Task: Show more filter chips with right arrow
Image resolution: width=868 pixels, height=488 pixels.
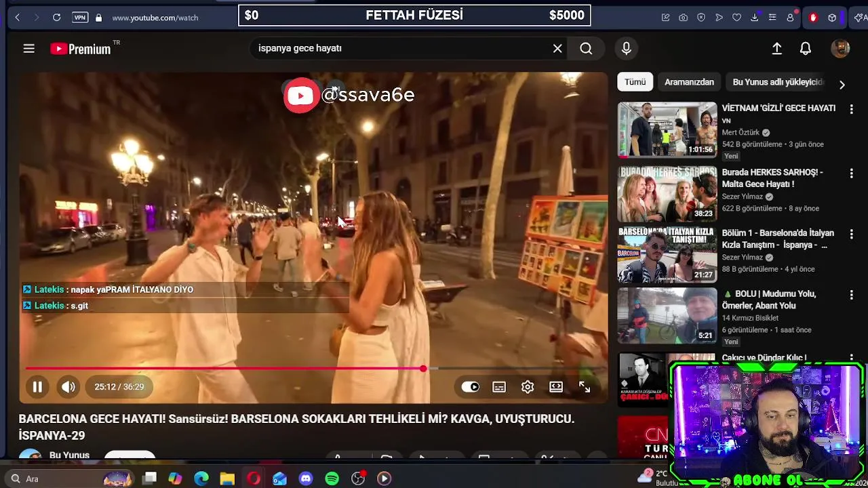Action: [842, 85]
